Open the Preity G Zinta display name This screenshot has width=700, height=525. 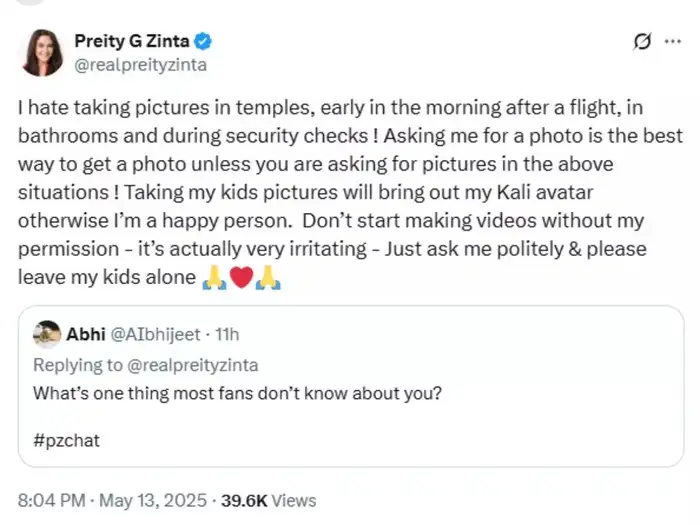click(x=132, y=42)
